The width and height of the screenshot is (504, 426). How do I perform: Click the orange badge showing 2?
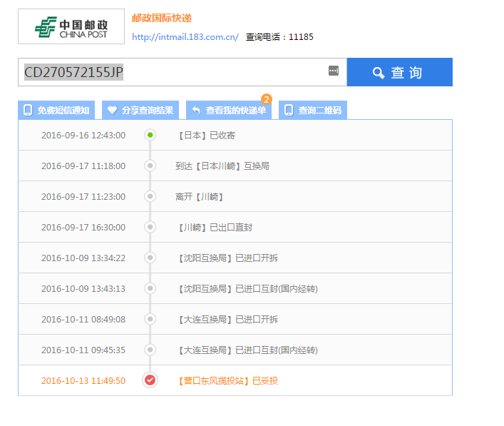click(267, 99)
